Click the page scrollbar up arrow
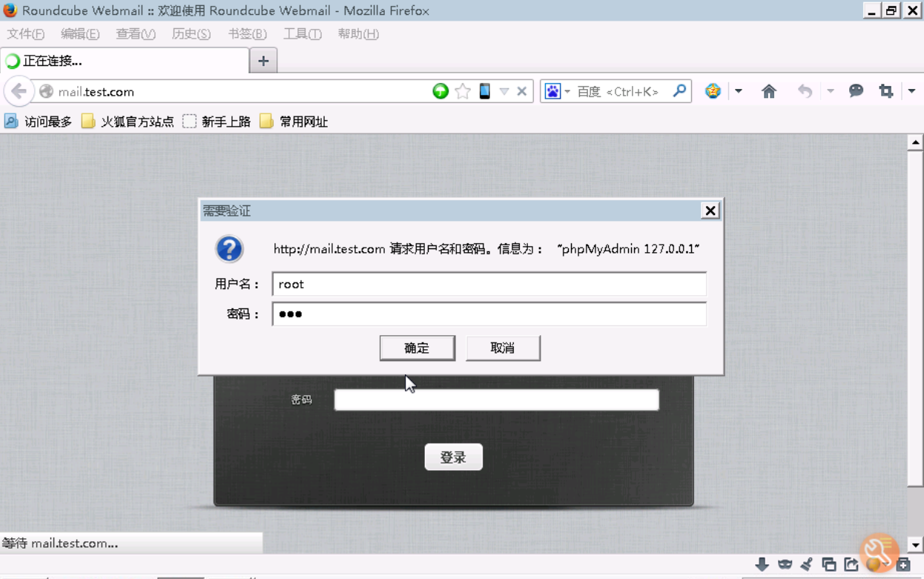The image size is (924, 579). tap(915, 142)
